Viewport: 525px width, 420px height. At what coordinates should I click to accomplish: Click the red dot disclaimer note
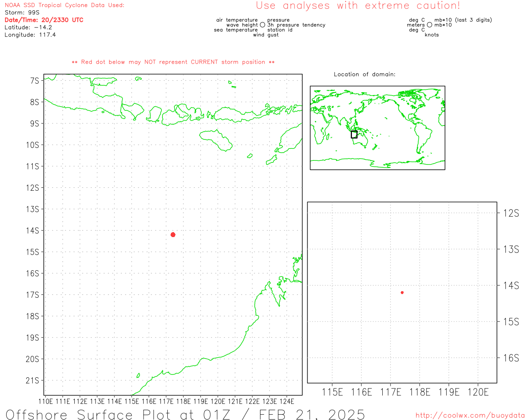pyautogui.click(x=173, y=62)
